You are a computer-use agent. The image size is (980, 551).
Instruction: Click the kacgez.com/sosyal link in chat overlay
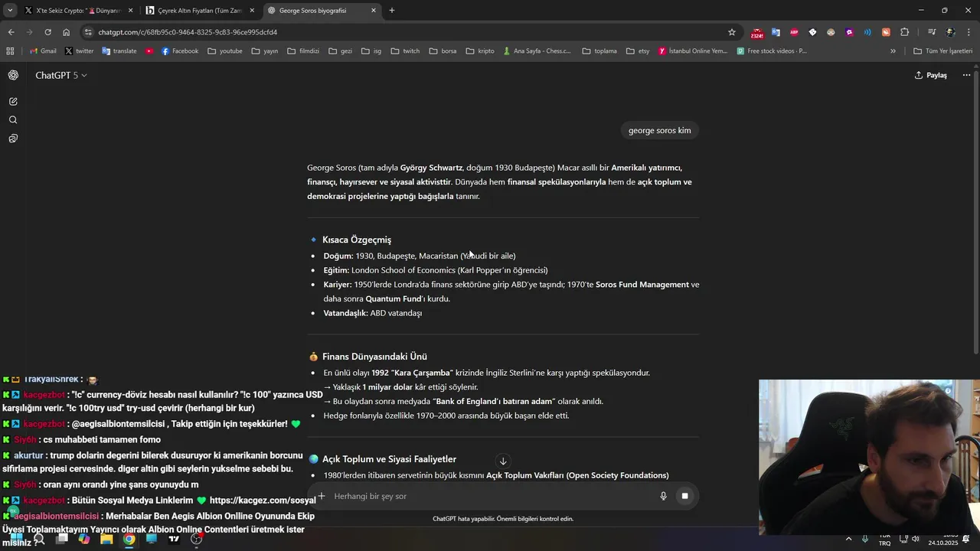[263, 500]
